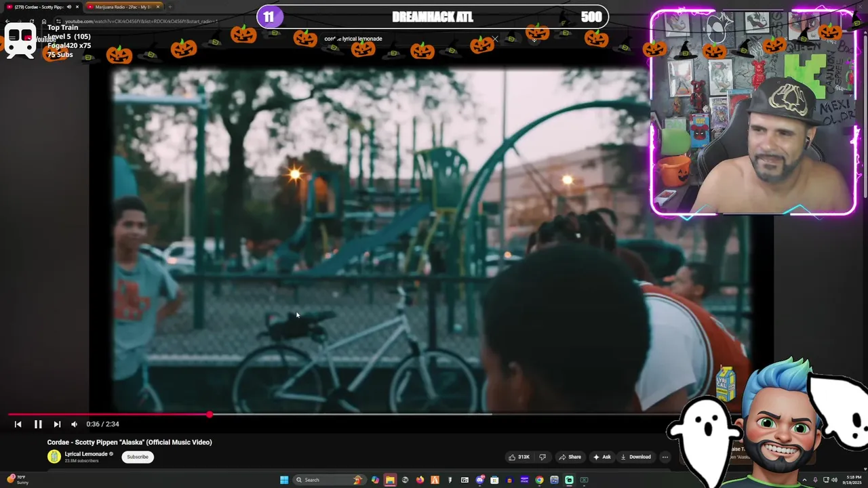Open the Discord-style chat app in the taskbar

click(x=480, y=480)
